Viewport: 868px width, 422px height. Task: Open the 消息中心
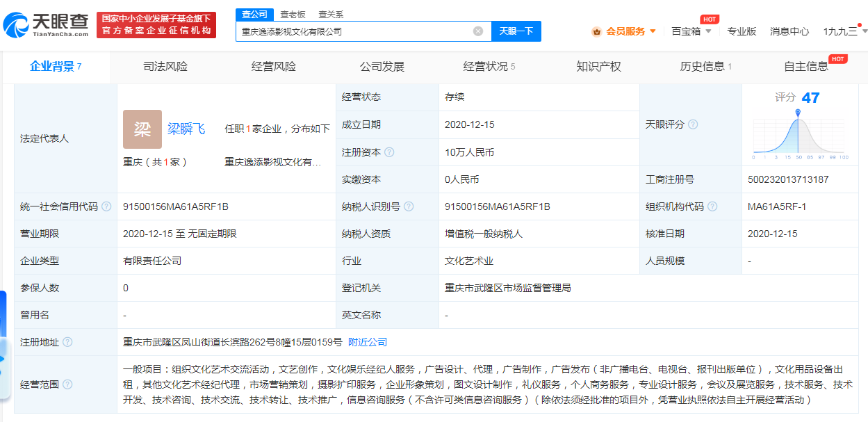[x=789, y=31]
